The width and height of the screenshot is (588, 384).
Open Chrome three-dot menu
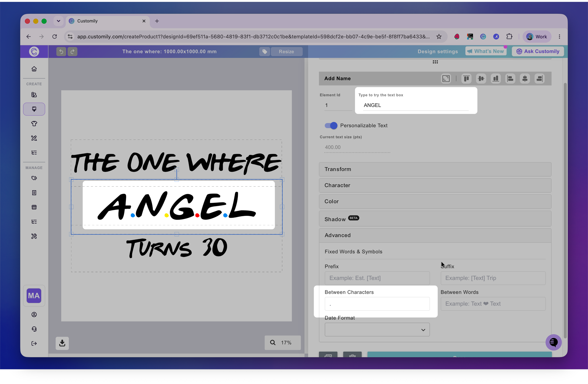(559, 37)
